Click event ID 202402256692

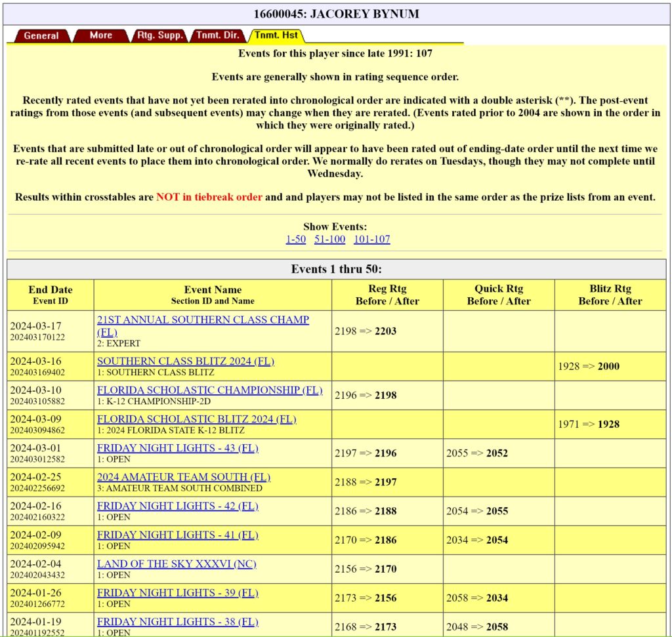37,488
